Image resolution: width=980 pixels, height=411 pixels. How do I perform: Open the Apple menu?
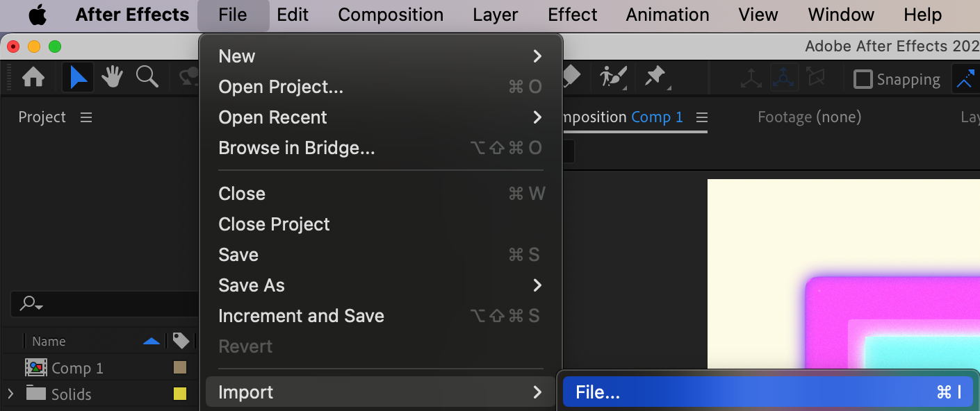tap(37, 15)
